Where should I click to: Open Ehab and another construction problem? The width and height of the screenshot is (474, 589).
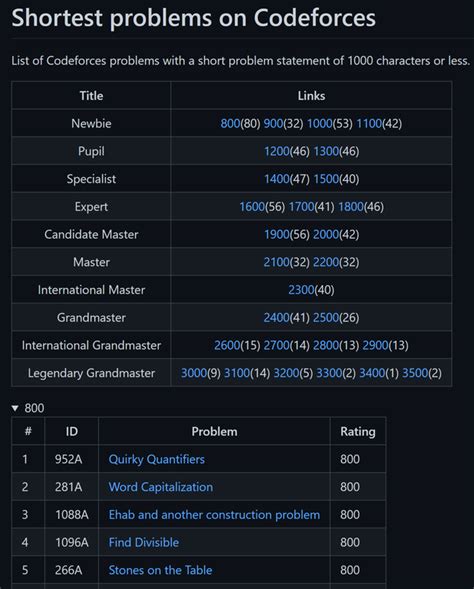click(x=214, y=515)
